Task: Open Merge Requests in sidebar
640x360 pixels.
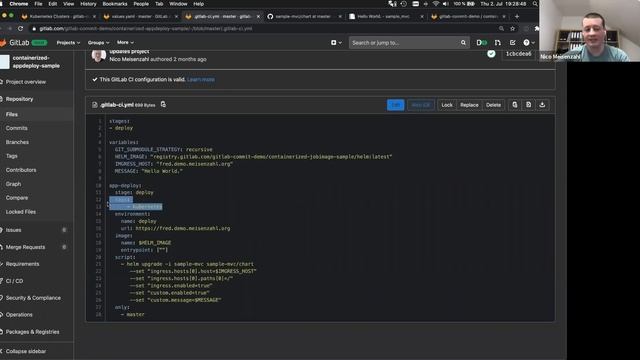Action: pyautogui.click(x=25, y=247)
